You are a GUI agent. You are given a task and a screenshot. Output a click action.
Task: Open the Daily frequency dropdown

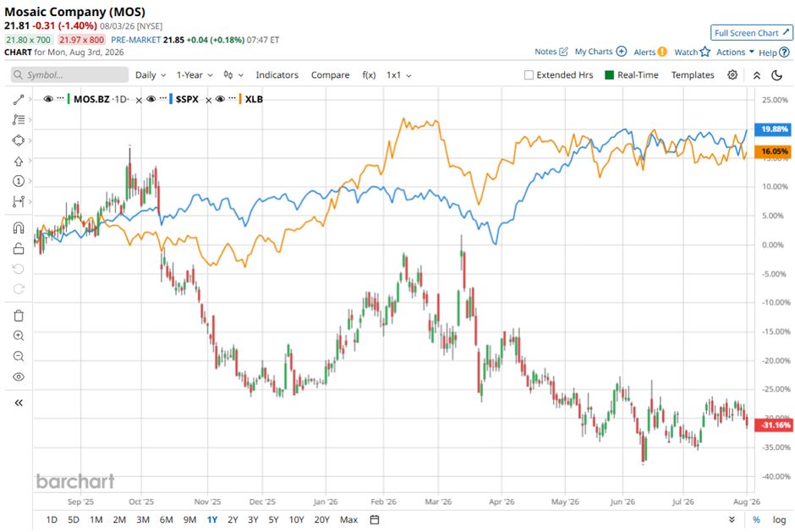tap(151, 75)
